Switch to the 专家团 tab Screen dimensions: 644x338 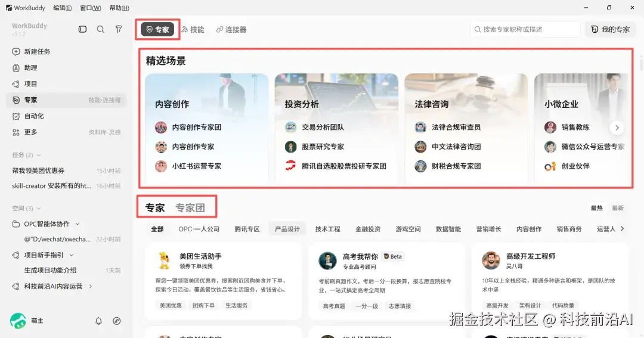tap(190, 208)
